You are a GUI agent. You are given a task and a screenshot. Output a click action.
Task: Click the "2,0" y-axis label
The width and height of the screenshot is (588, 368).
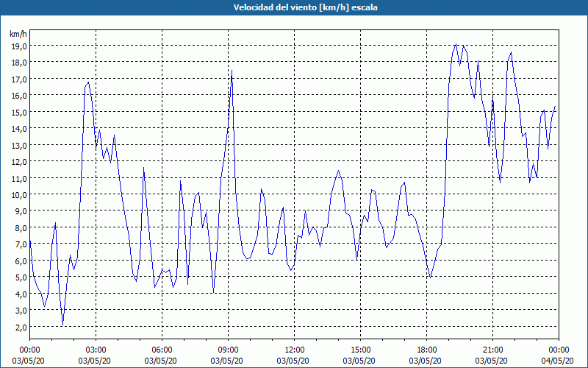click(x=21, y=327)
